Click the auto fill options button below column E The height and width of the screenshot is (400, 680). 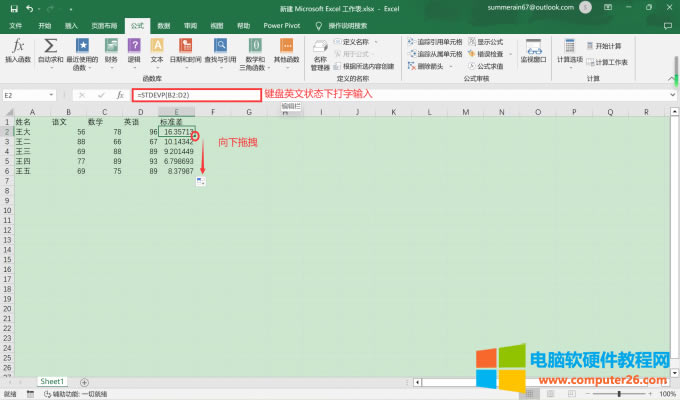[200, 180]
